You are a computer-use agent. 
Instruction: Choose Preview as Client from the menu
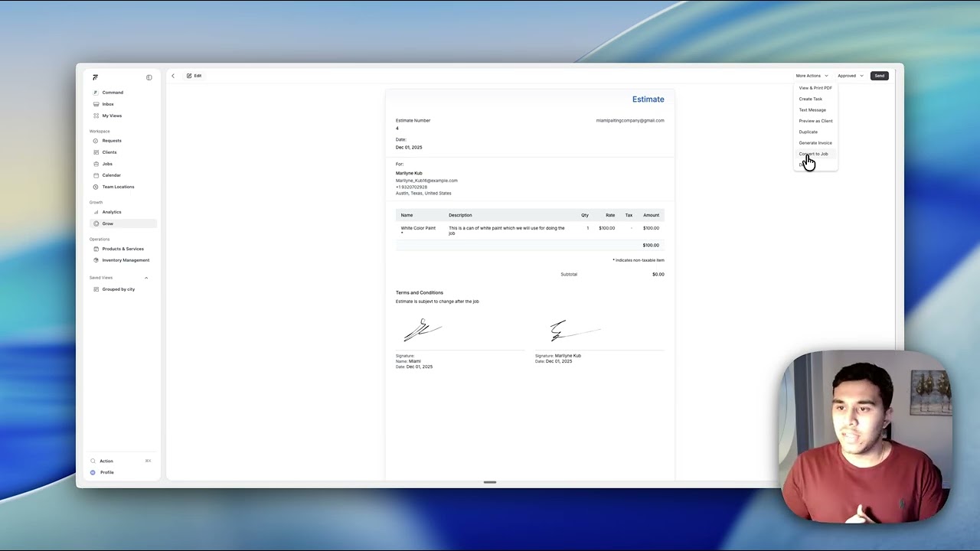coord(815,121)
